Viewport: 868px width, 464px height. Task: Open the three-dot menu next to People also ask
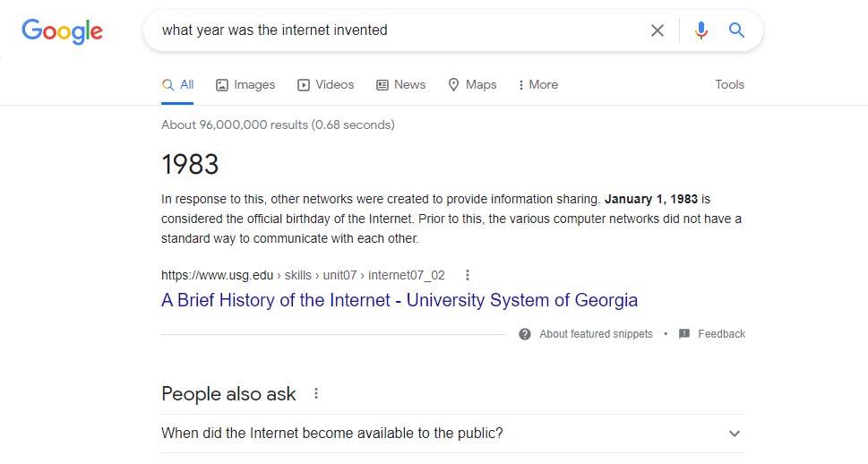coord(315,393)
